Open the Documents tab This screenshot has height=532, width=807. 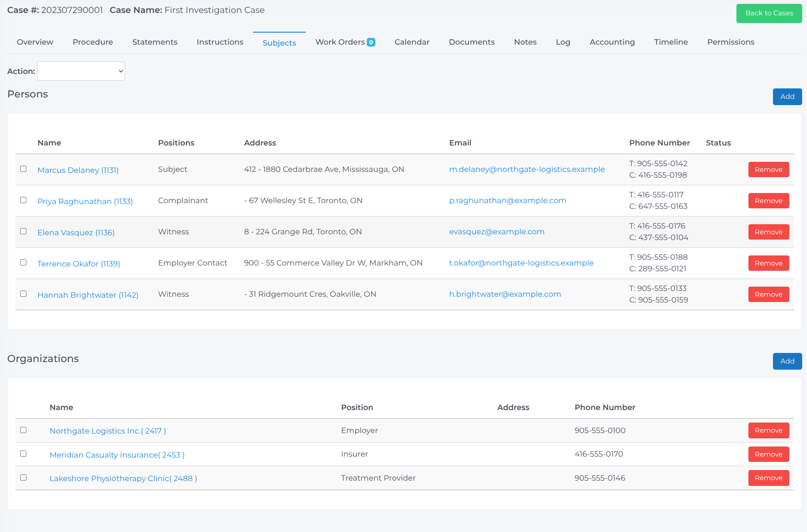(471, 42)
